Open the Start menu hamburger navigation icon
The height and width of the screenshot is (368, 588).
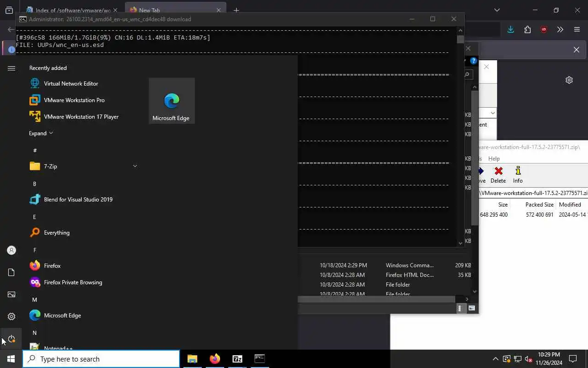11,68
